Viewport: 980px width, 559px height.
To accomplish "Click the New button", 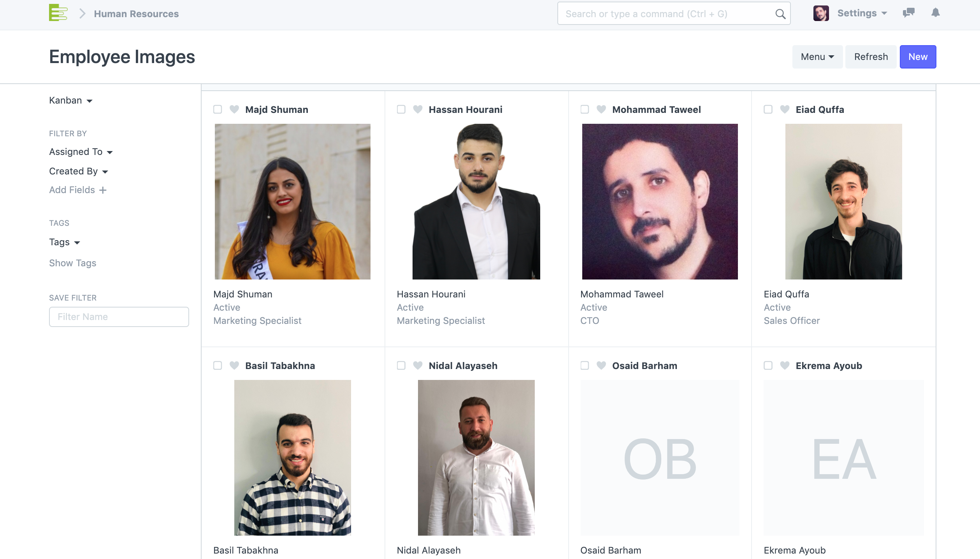I will pos(918,57).
